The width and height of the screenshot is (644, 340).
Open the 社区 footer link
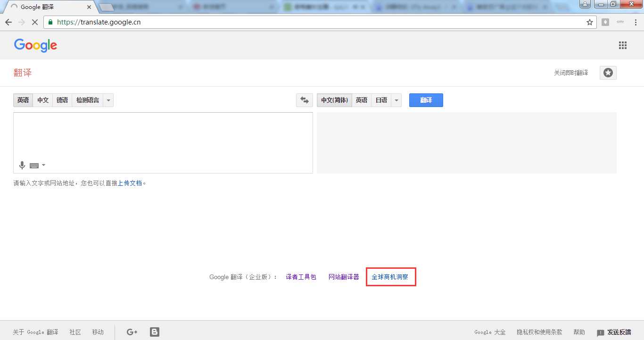coord(75,332)
